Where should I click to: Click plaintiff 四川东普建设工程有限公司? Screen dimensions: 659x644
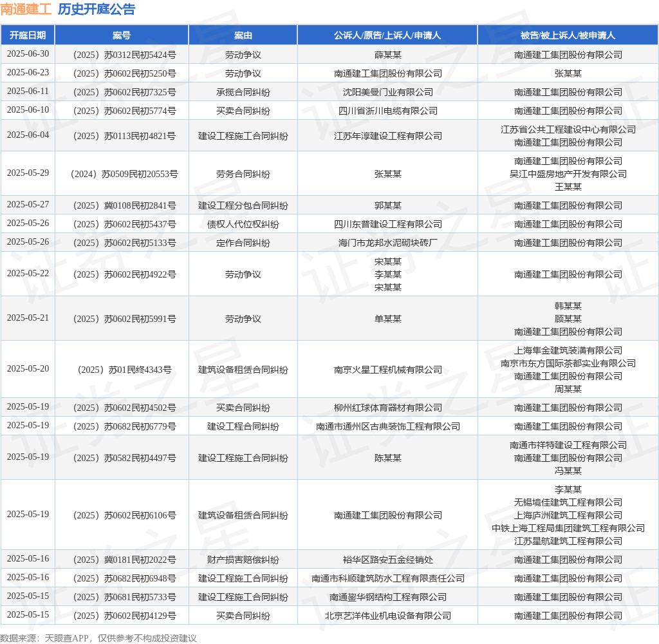[x=387, y=224]
